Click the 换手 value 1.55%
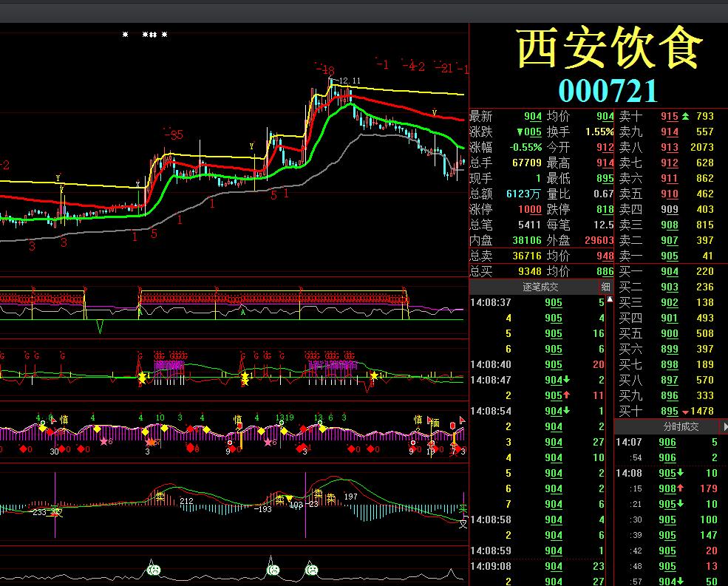Screen dimensions: 728x586 (599, 132)
